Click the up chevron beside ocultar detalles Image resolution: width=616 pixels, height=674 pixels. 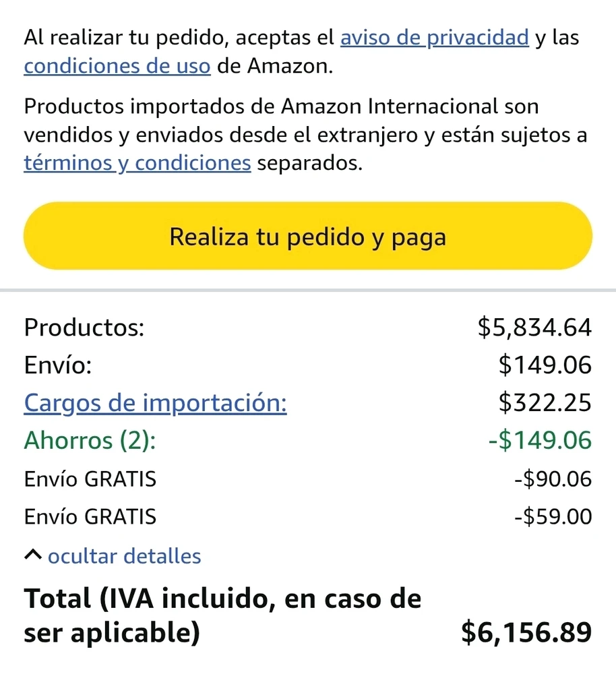(x=32, y=555)
